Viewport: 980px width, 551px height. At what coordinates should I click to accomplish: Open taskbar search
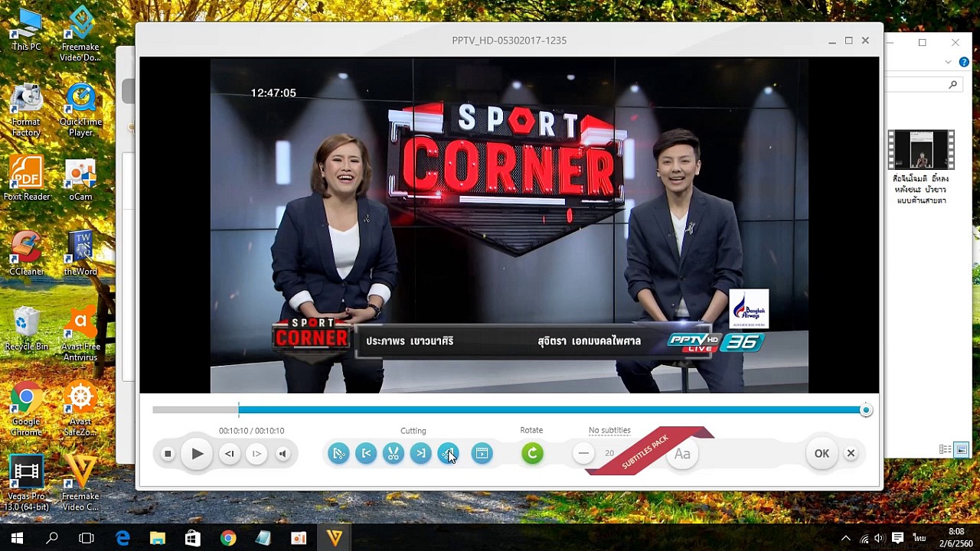[52, 538]
